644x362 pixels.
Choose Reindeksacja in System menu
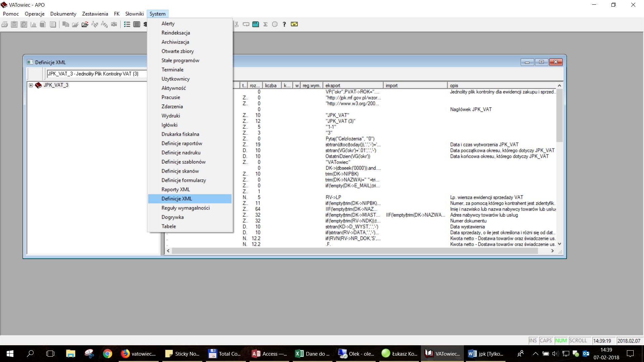pos(175,33)
